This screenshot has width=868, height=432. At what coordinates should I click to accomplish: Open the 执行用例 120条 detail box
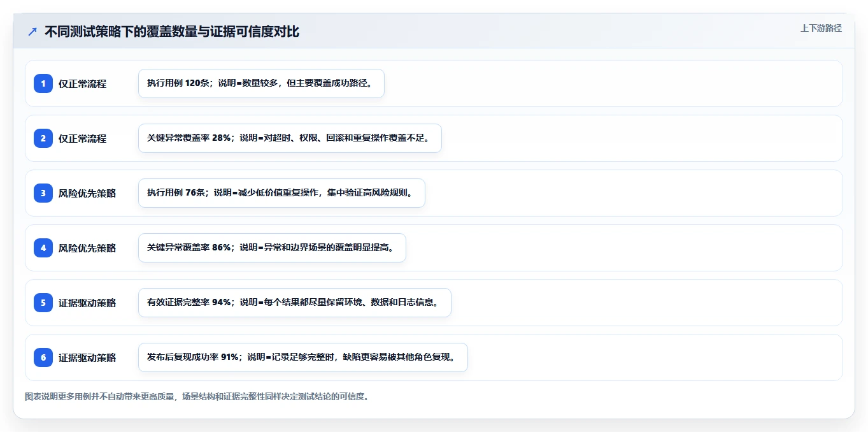[x=261, y=83]
